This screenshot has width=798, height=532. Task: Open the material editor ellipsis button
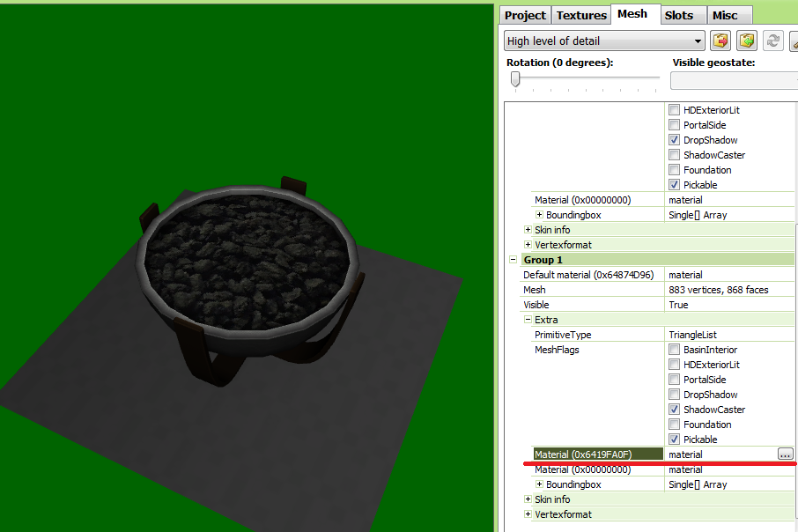click(x=785, y=454)
